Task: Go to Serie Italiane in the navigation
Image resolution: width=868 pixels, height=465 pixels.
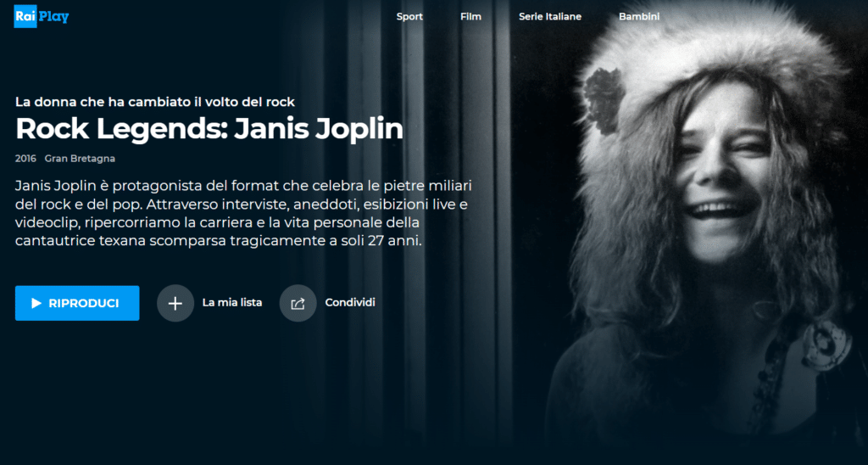Action: (550, 17)
